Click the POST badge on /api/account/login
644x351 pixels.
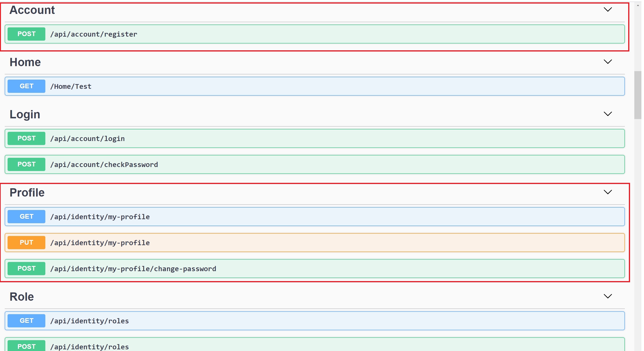point(26,138)
